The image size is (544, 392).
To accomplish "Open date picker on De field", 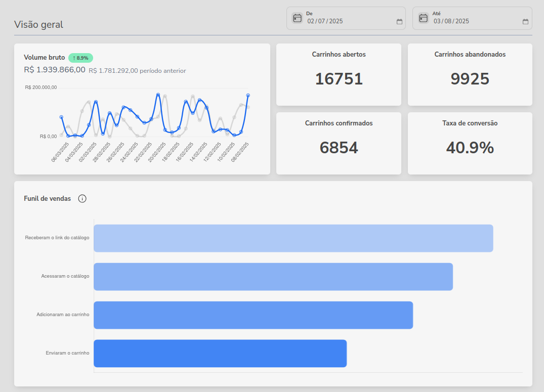I will pos(399,22).
